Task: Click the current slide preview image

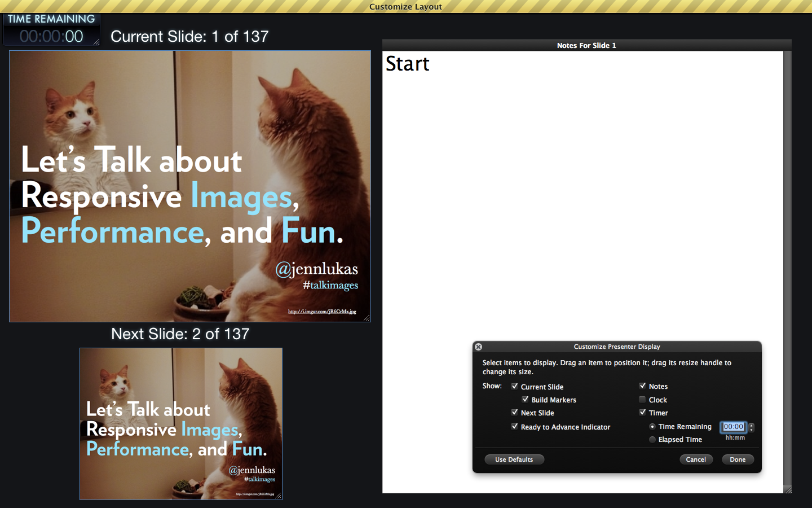Action: 190,186
